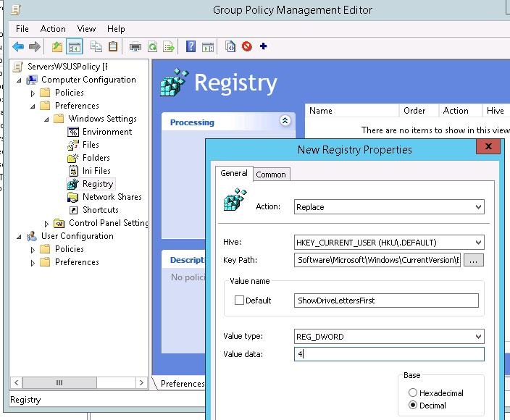Switch to the Preferences bottom tab
Screen dimensions: 510x420
(182, 384)
